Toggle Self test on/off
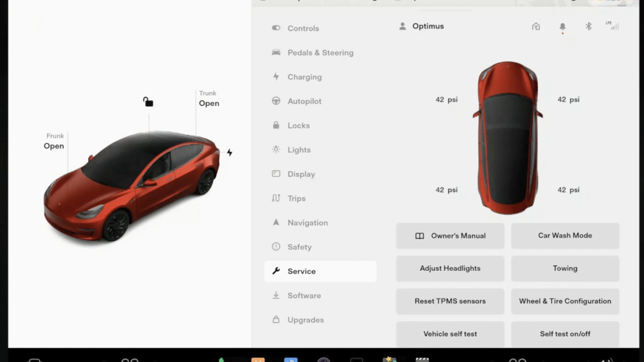Screen dimensions: 644x362 pos(565,334)
